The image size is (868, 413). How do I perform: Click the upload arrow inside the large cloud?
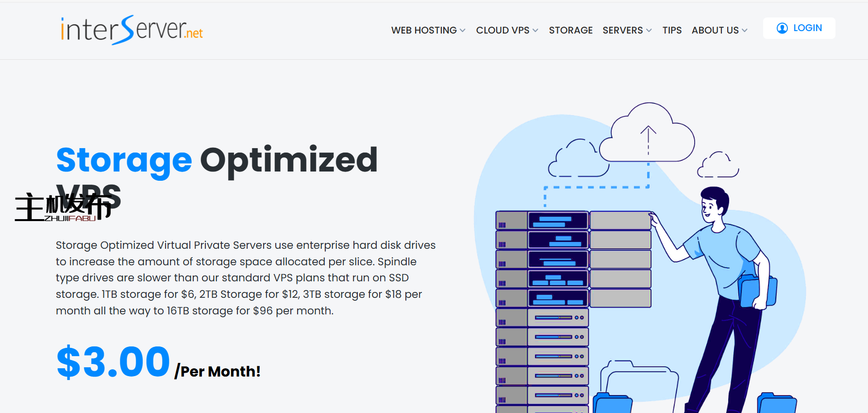tap(648, 138)
